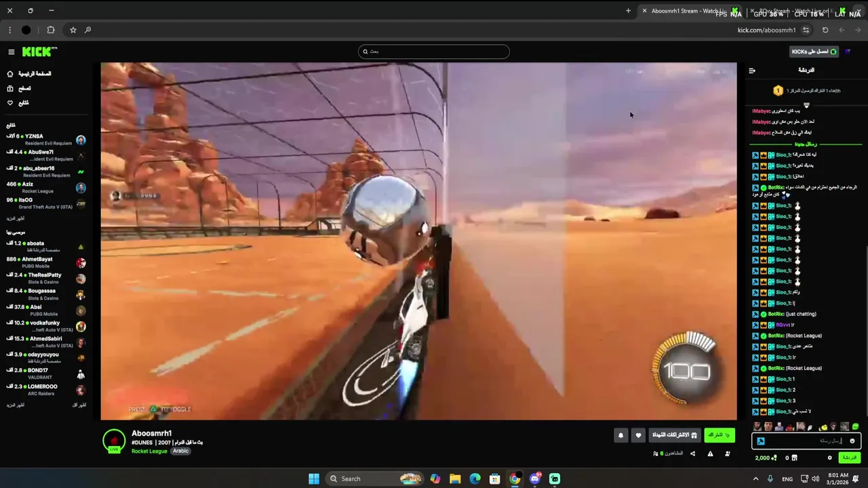The width and height of the screenshot is (868, 488).
Task: Focus the Kick search box
Action: tap(434, 52)
